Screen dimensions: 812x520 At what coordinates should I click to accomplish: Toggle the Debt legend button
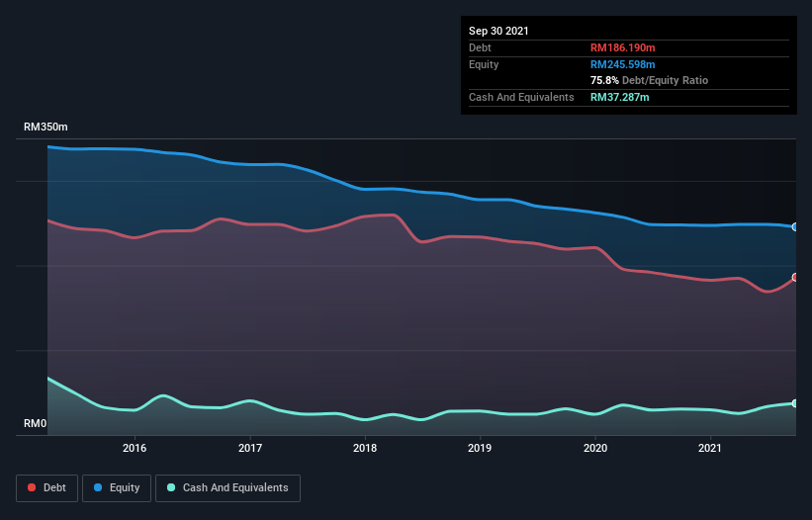click(x=45, y=487)
